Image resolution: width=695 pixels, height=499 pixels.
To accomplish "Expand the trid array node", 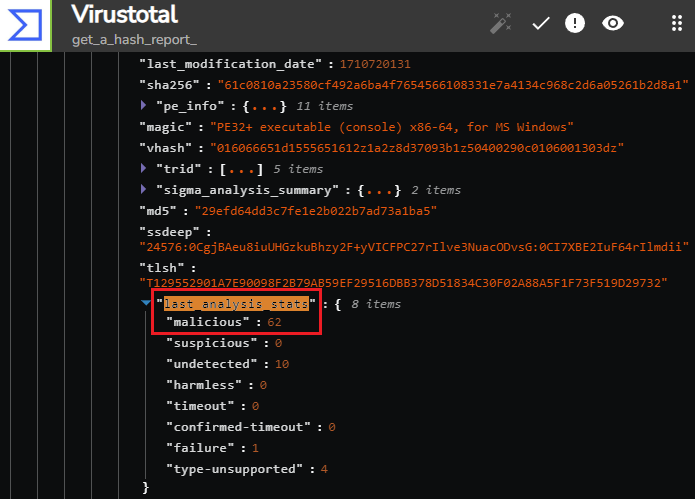I will [143, 168].
